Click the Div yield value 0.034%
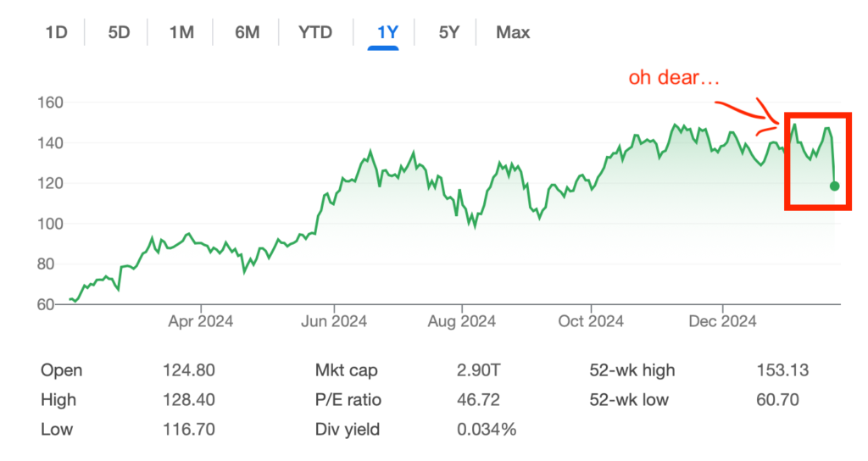 [487, 430]
